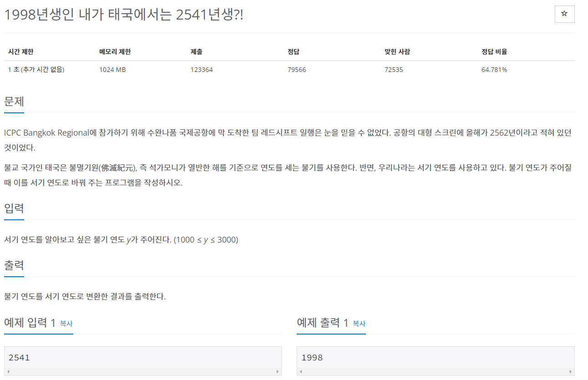The height and width of the screenshot is (380, 588).
Task: Click the output description 불기 연도를 서기 연도로
Action: (x=85, y=297)
